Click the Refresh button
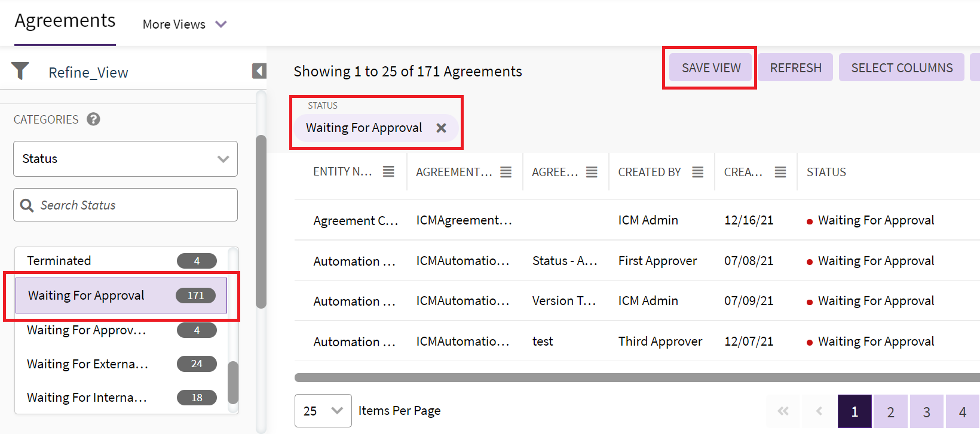The height and width of the screenshot is (434, 980). [795, 68]
